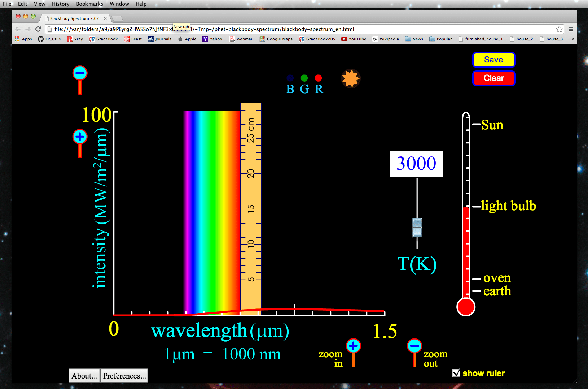
Task: Click inside the temperature input showing 3000
Action: [x=416, y=163]
